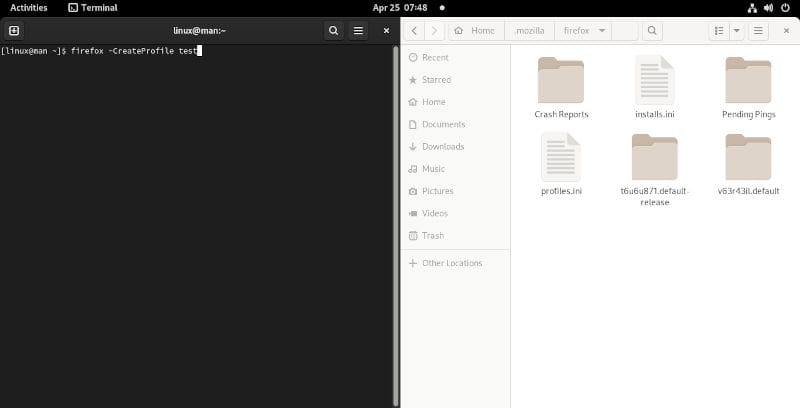Go back in Files navigation

[414, 31]
